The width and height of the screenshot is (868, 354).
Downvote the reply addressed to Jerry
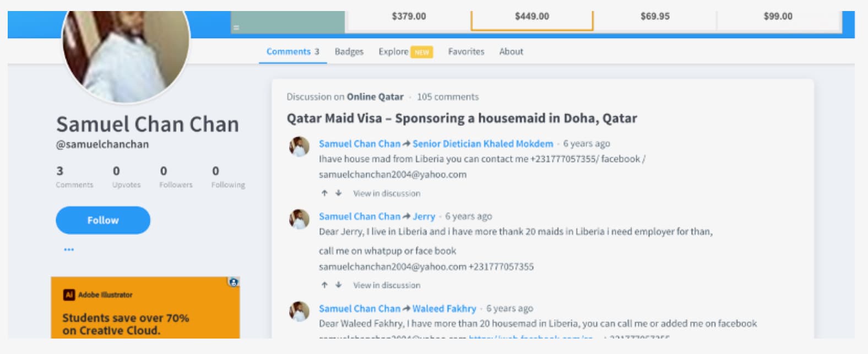point(338,285)
